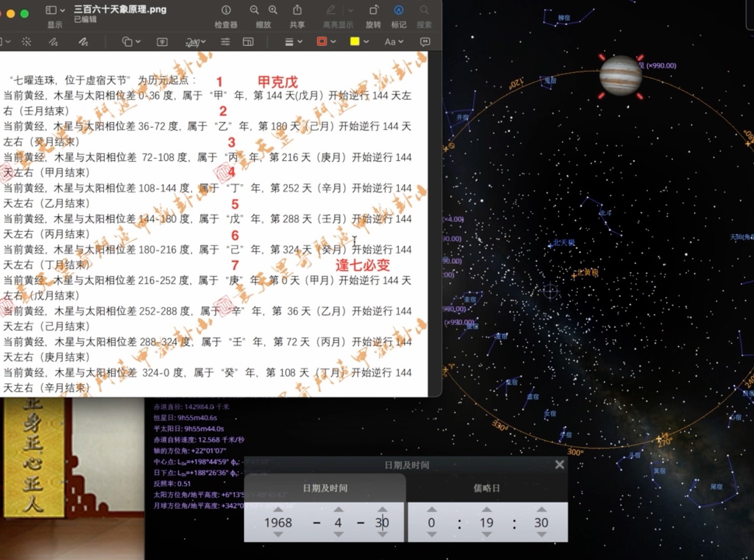Open the 搜索 search field
This screenshot has height=560, width=754.
pos(424,10)
